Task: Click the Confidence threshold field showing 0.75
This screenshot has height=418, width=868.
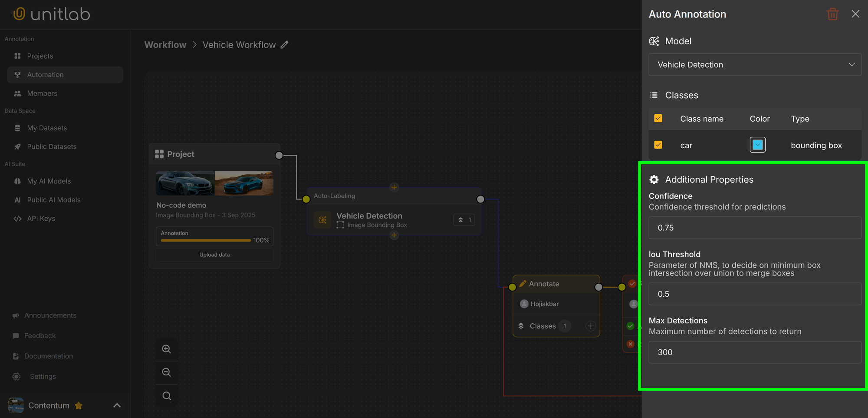Action: pyautogui.click(x=755, y=227)
